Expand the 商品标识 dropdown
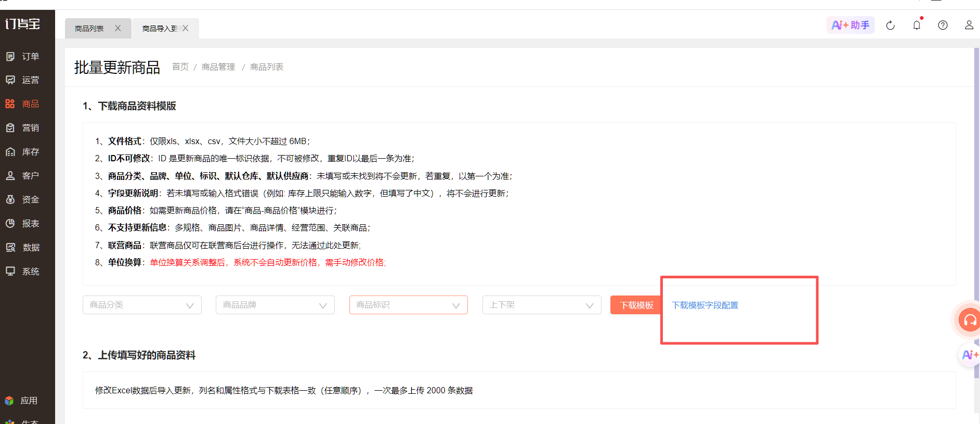 (x=409, y=305)
